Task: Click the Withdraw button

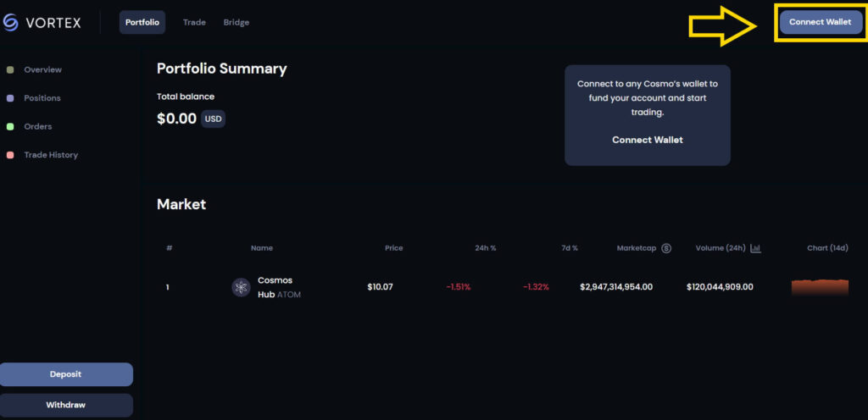Action: 65,405
